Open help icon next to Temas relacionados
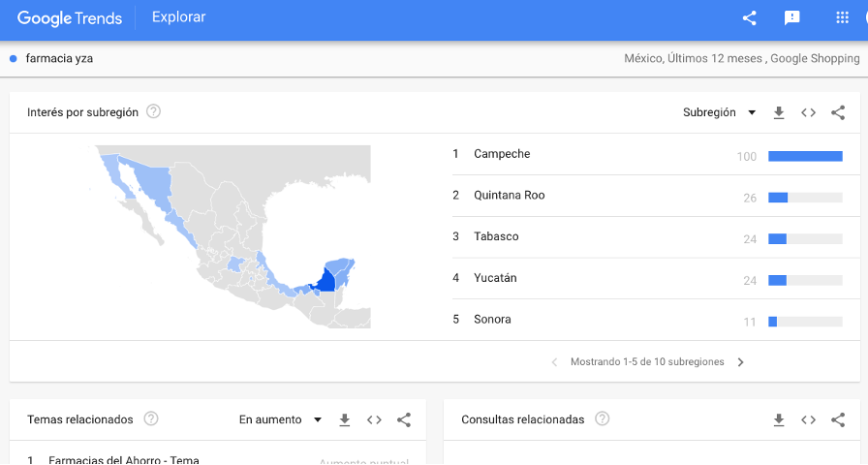The image size is (868, 465). pos(151,418)
